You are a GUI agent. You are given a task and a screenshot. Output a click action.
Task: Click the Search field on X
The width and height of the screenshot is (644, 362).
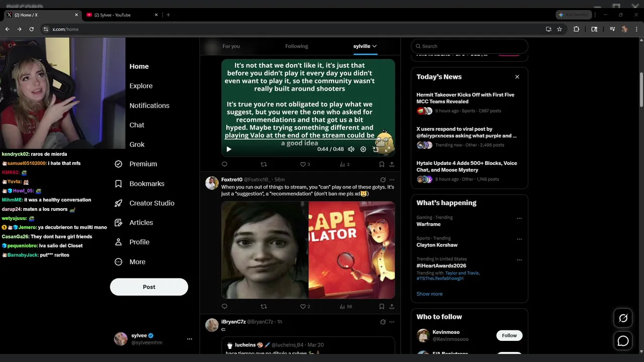(469, 46)
